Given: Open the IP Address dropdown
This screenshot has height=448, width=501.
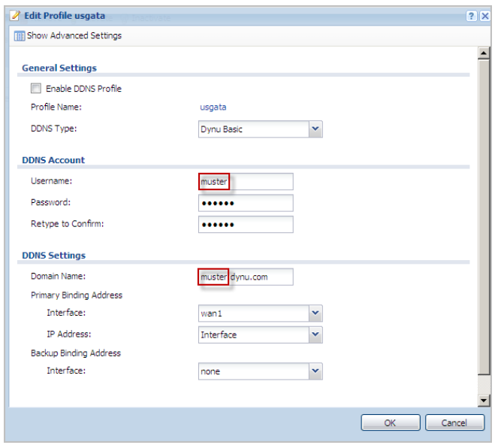Looking at the screenshot, I should pyautogui.click(x=315, y=334).
